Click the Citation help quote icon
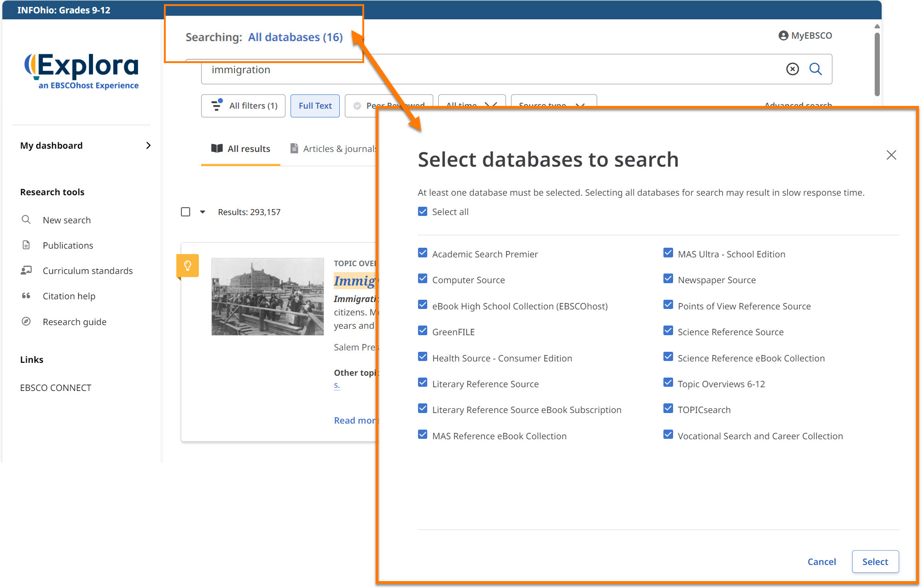This screenshot has height=588, width=924. [x=26, y=296]
